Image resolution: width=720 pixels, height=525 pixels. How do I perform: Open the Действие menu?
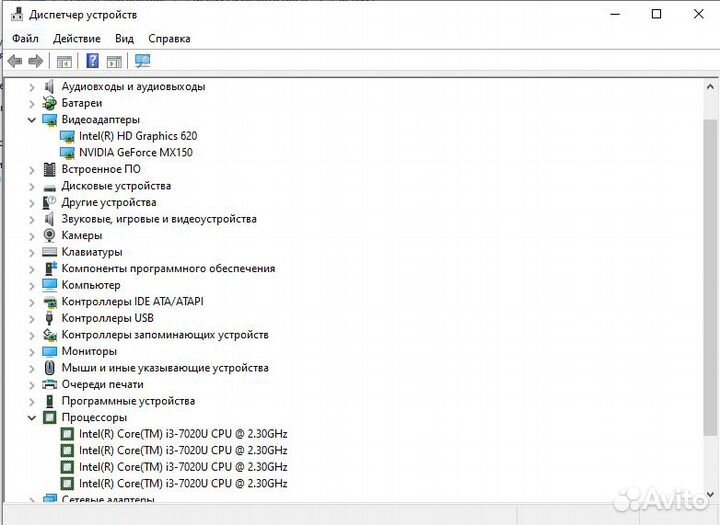pos(77,39)
